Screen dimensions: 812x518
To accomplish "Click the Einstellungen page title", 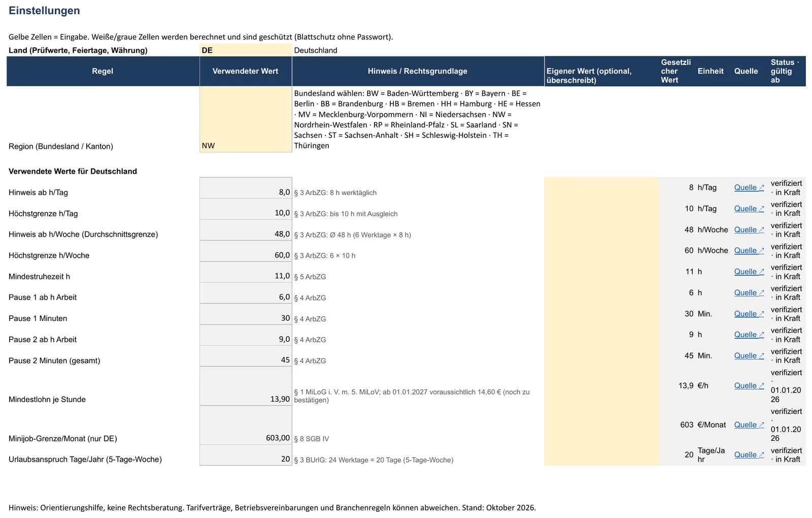I will click(44, 11).
